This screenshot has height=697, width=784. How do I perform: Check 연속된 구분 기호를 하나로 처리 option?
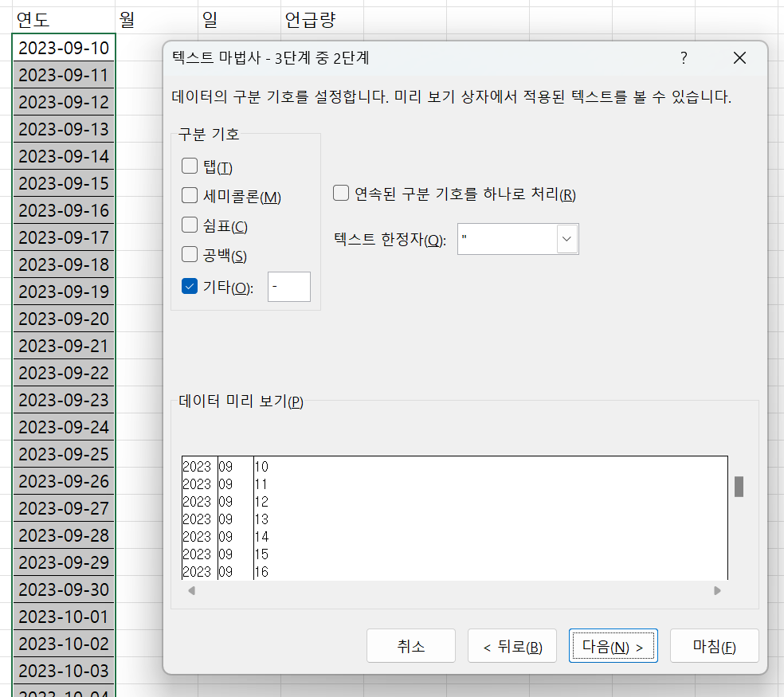click(x=341, y=193)
